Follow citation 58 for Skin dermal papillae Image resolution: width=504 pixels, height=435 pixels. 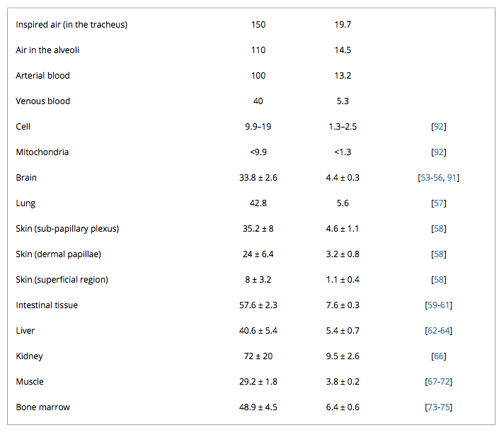click(438, 254)
